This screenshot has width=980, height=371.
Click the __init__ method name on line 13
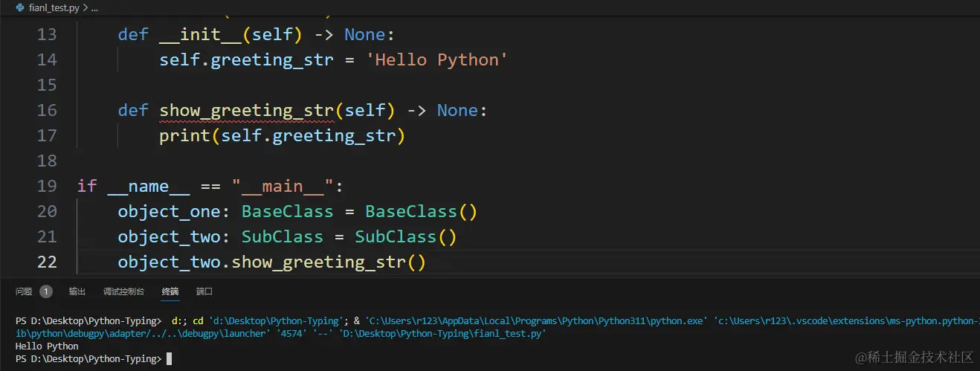coord(200,34)
